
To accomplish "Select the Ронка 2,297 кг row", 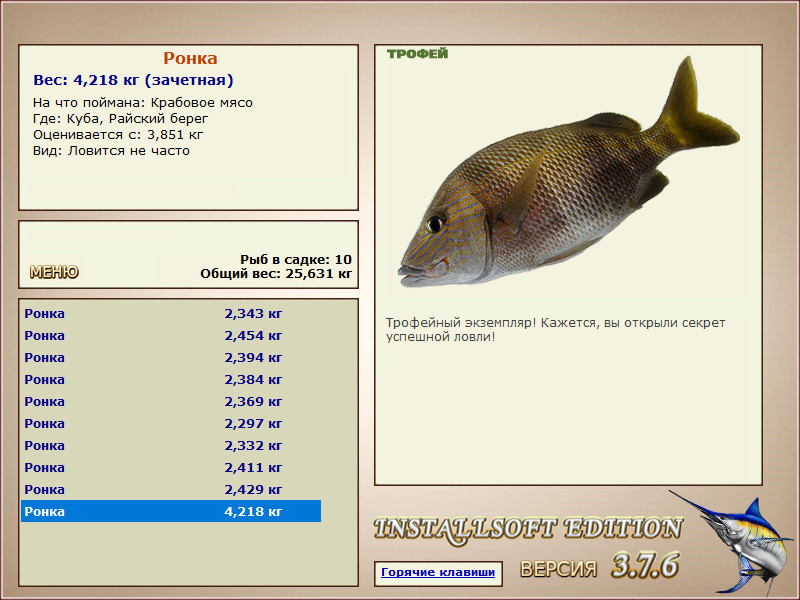I will pos(171,423).
